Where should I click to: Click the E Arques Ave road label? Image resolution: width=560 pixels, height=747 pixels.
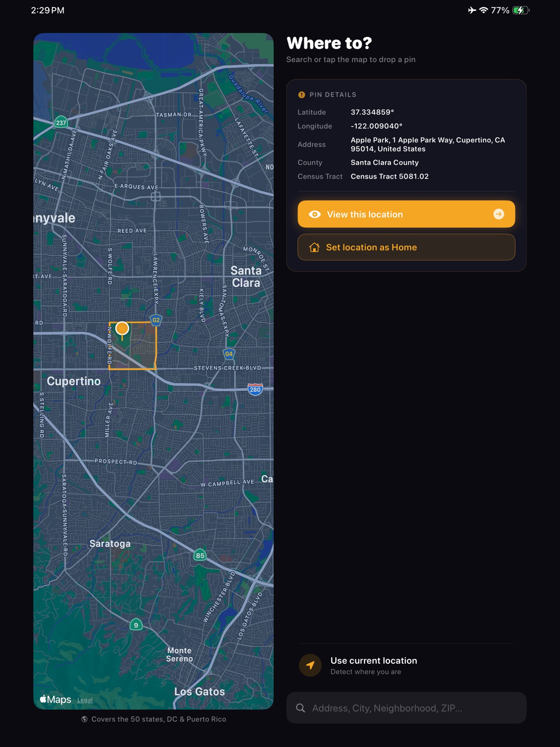(136, 186)
